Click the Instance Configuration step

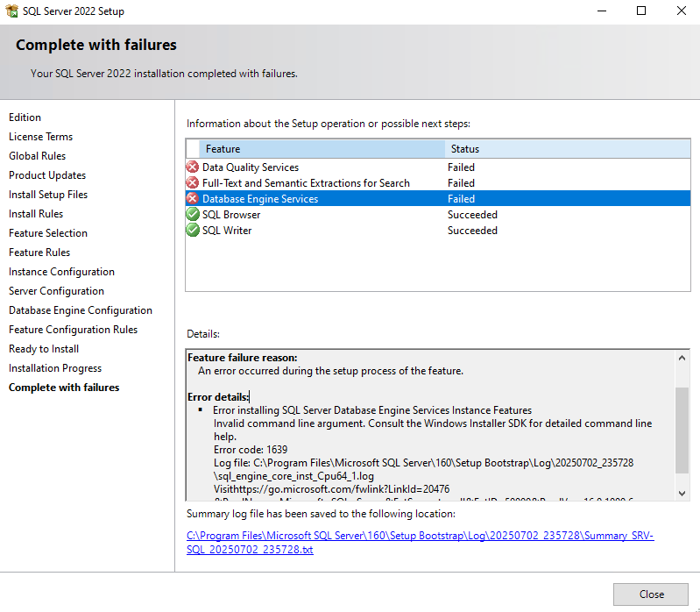(x=61, y=272)
